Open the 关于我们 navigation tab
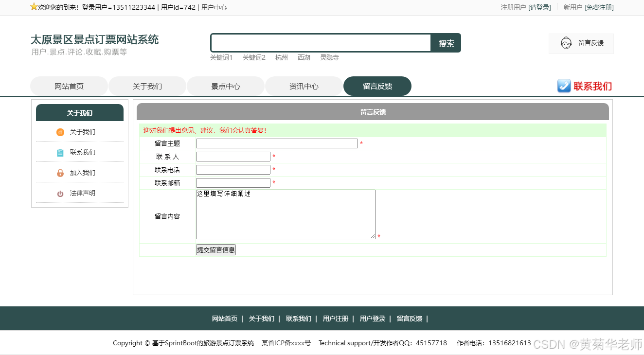This screenshot has height=355, width=644. [x=147, y=86]
